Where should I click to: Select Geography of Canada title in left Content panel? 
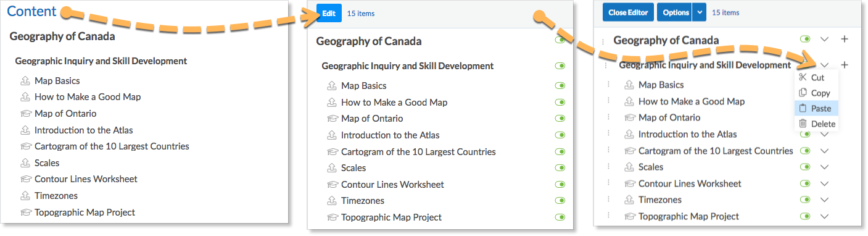tap(62, 36)
